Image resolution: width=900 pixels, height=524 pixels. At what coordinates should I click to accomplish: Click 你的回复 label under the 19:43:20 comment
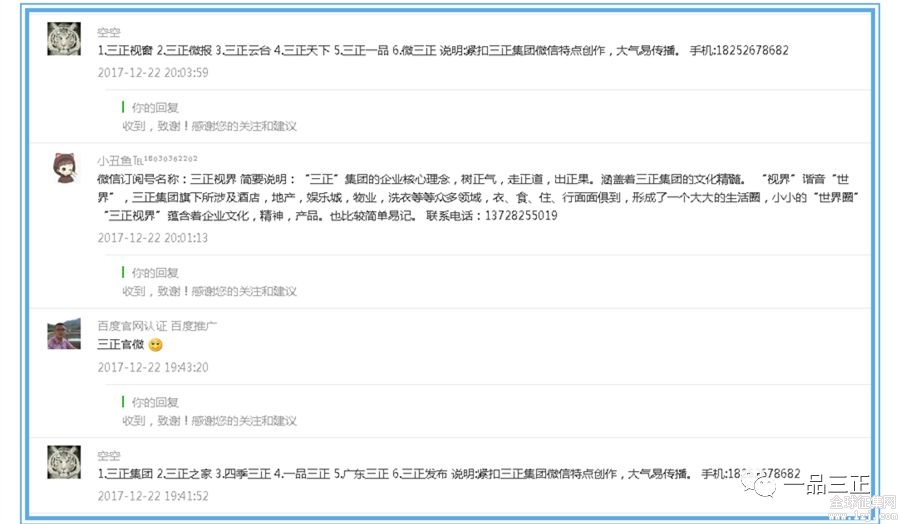click(155, 402)
